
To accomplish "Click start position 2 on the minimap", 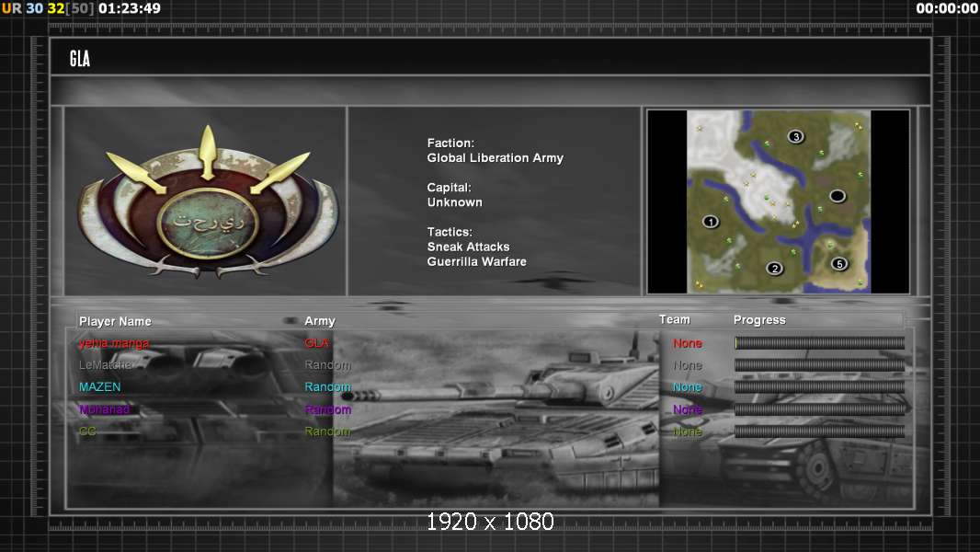I will click(x=774, y=269).
